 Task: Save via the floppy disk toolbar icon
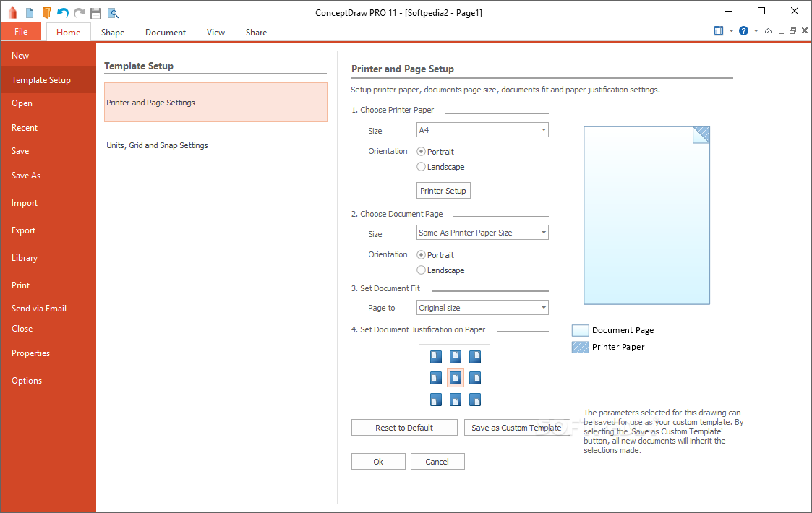[x=95, y=14]
